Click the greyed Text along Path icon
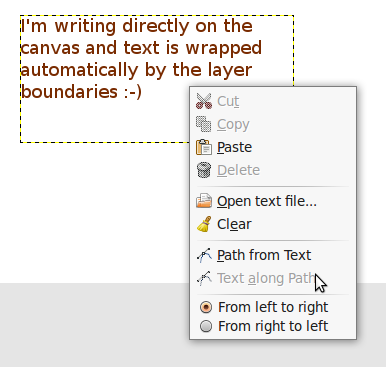Screen dimensions: 386x367 coord(204,278)
